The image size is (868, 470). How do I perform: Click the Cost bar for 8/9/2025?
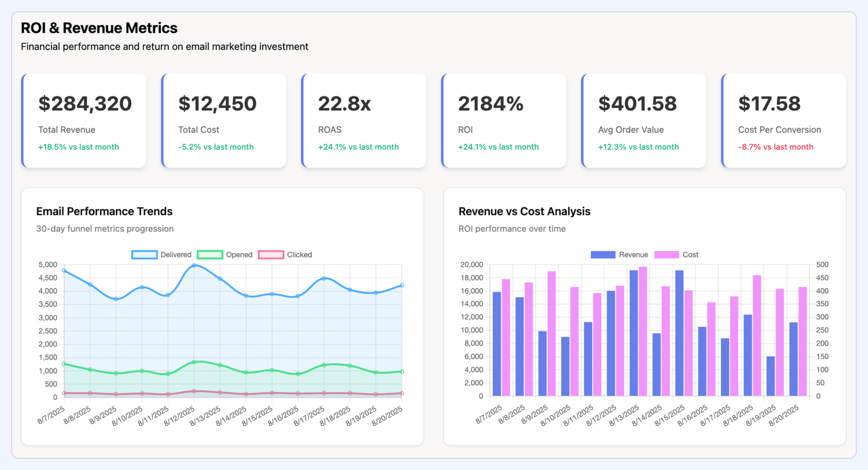click(x=553, y=332)
